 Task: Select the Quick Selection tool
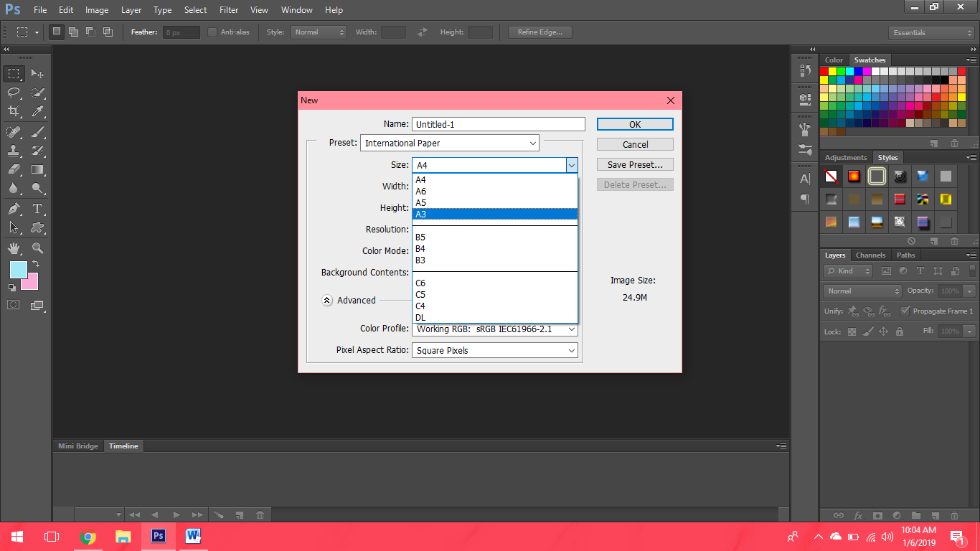(37, 93)
